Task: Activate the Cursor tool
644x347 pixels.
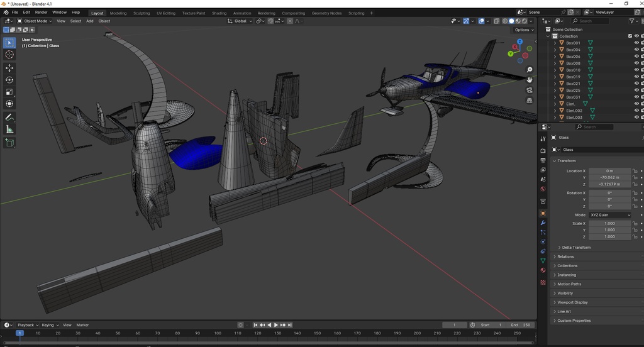Action: tap(9, 55)
